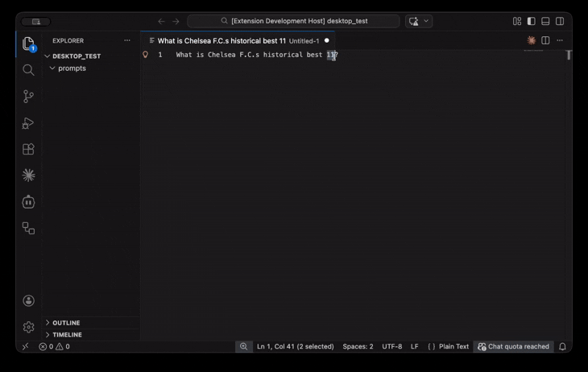This screenshot has height=372, width=588.
Task: Select encoding via UTF-8
Action: (392, 346)
